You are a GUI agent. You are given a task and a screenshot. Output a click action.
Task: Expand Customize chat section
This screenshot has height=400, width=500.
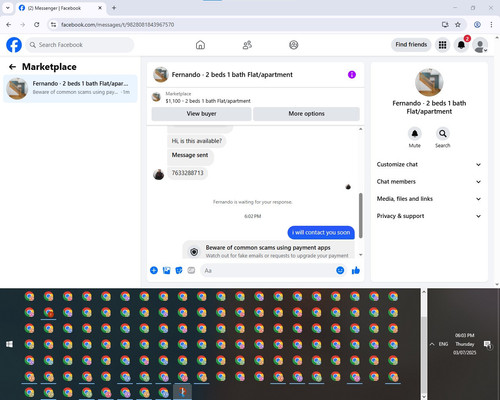tap(429, 164)
